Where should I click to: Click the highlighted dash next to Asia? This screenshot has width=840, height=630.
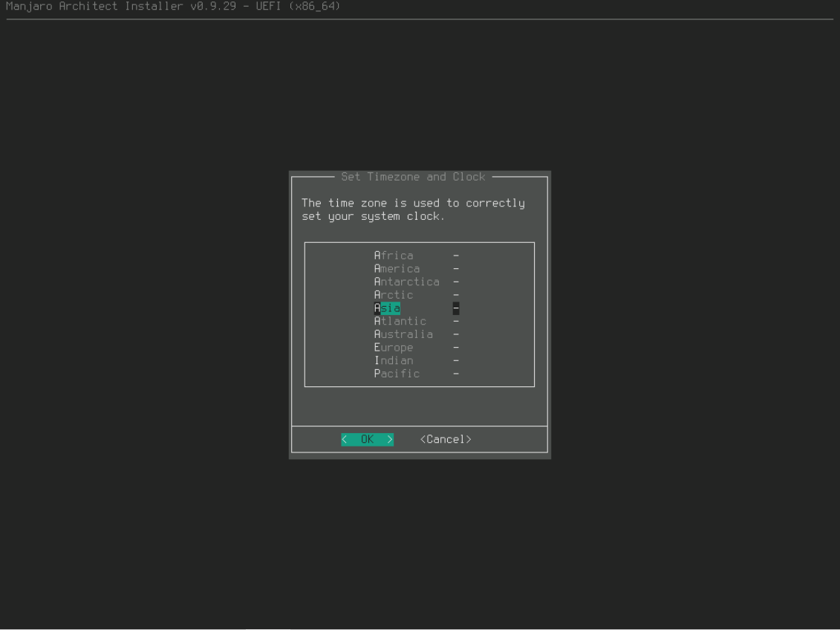(x=456, y=308)
